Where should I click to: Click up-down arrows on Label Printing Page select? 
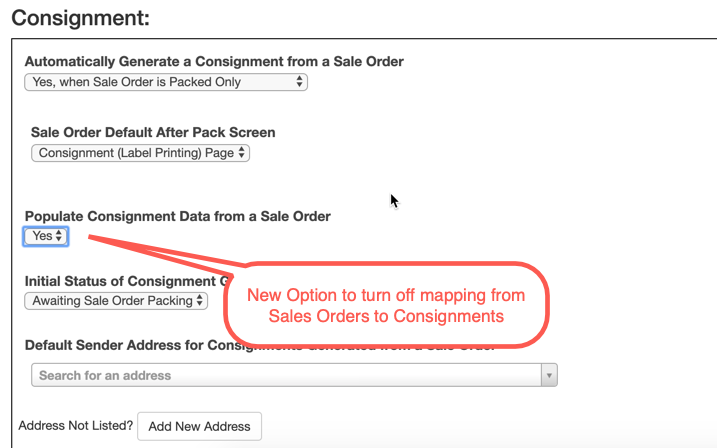click(x=242, y=153)
